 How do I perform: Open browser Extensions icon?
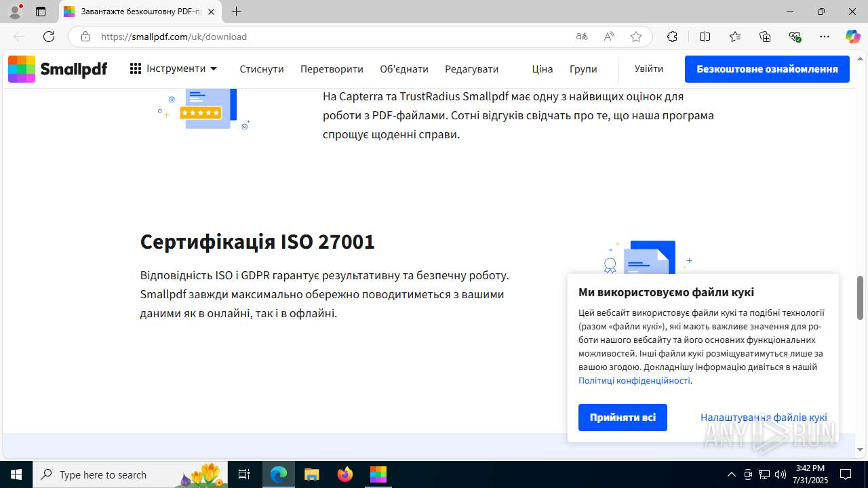(x=672, y=37)
